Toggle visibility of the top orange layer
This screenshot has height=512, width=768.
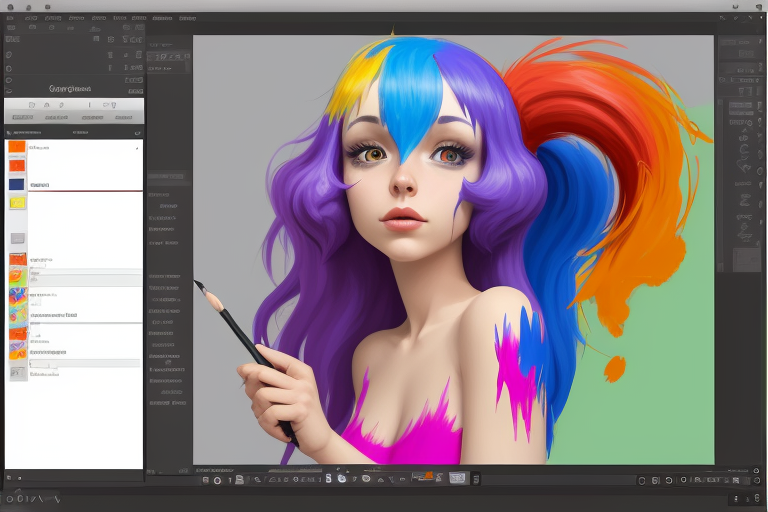pos(16,147)
